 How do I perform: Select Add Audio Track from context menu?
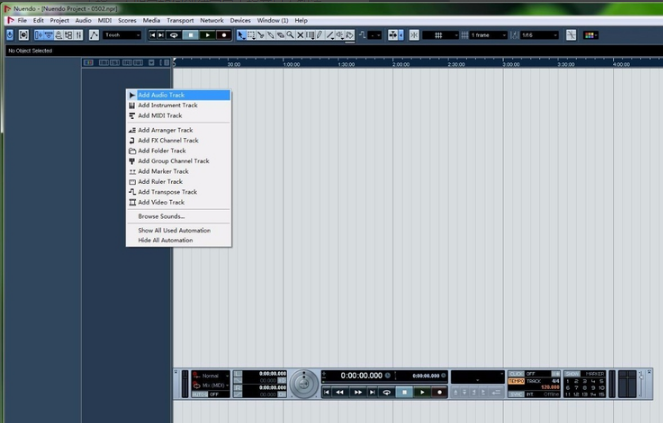161,95
